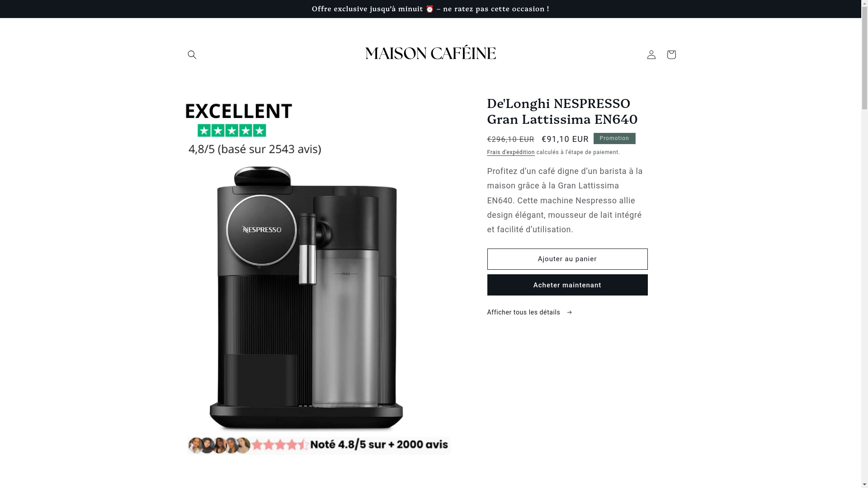Viewport: 868px width, 488px height.
Task: Click the Maison Caféine logo
Action: (x=430, y=54)
